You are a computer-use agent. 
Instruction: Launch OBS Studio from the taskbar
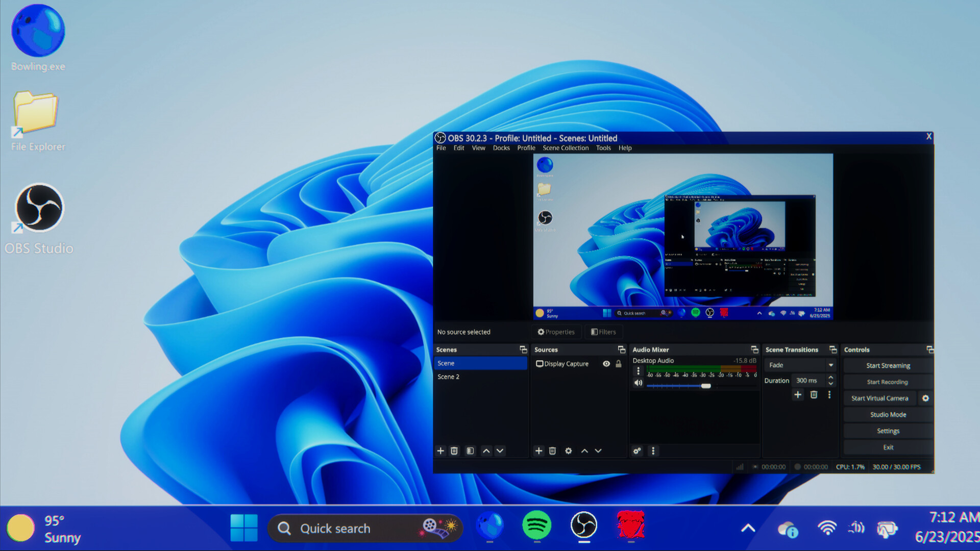pos(584,528)
